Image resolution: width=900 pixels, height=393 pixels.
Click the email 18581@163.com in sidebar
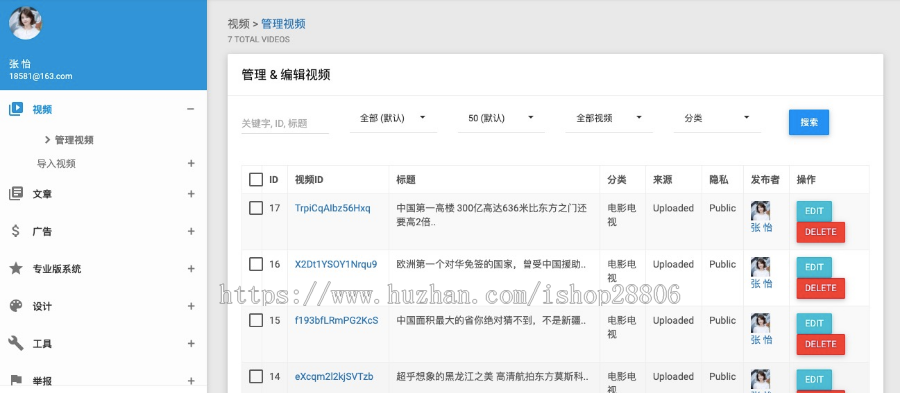tap(40, 76)
